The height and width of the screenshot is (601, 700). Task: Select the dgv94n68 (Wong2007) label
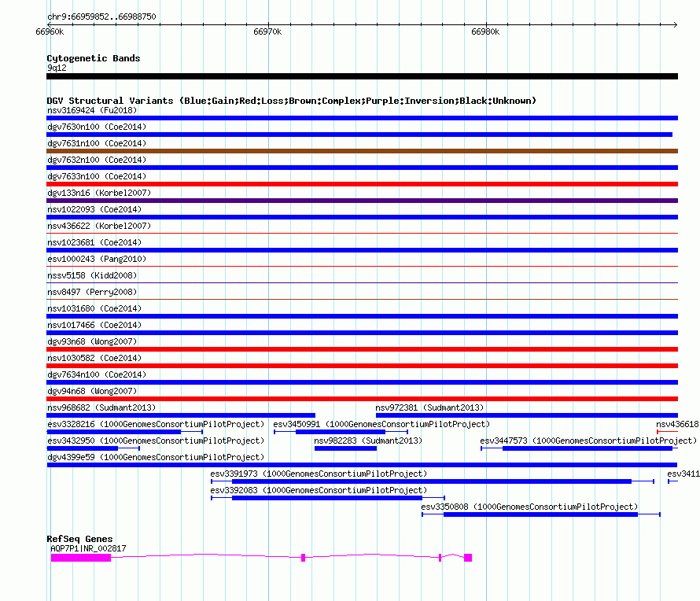coord(92,391)
